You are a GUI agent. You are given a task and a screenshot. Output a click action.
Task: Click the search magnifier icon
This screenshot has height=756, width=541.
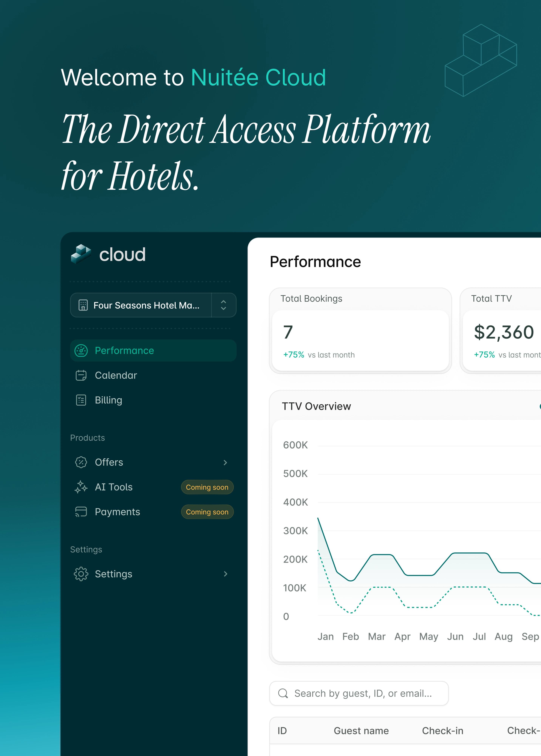point(283,693)
